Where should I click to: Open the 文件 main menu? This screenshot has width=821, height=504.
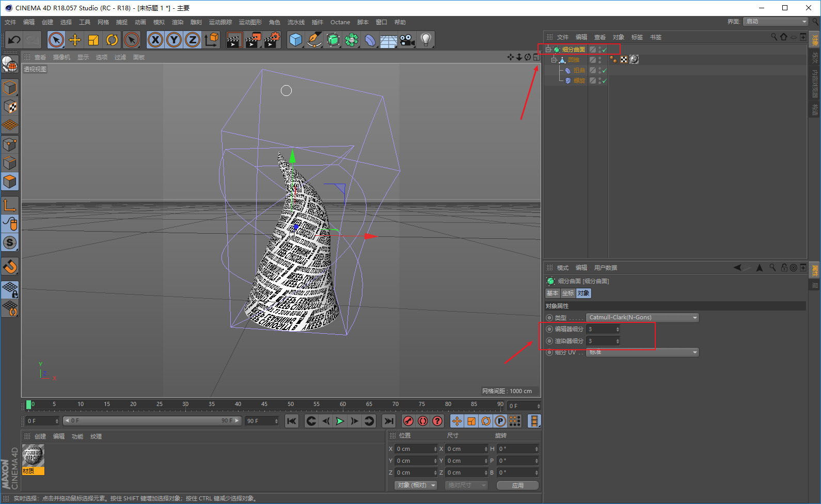pyautogui.click(x=10, y=22)
